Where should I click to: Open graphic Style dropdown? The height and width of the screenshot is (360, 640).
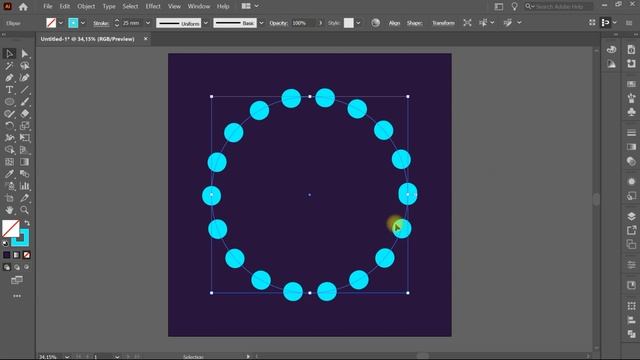(x=358, y=23)
